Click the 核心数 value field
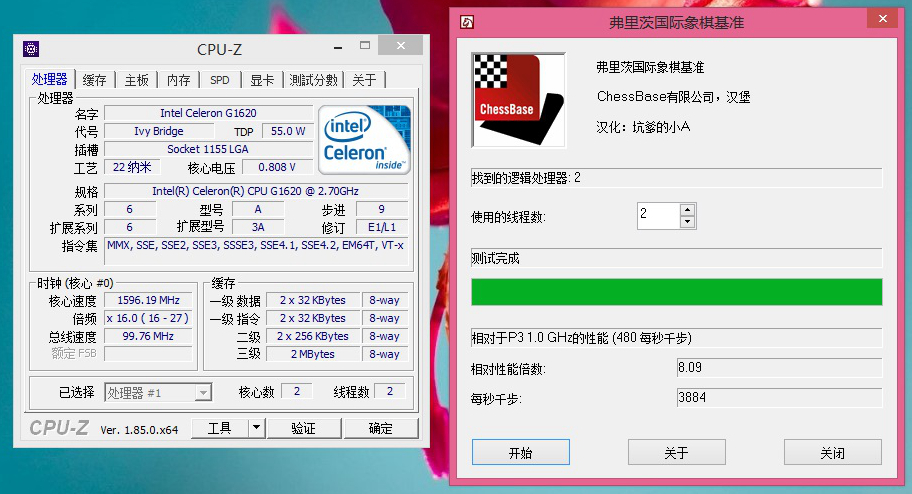Image resolution: width=912 pixels, height=494 pixels. (x=297, y=391)
